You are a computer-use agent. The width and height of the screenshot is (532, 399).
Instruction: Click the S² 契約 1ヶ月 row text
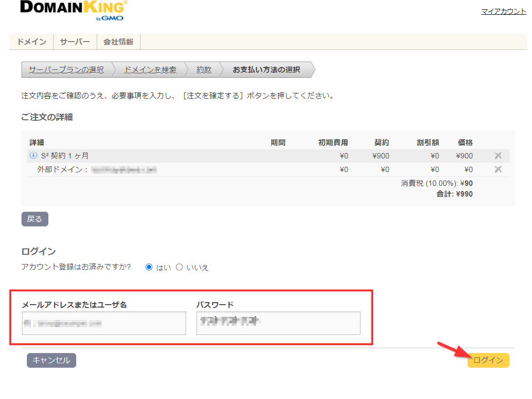click(x=65, y=156)
